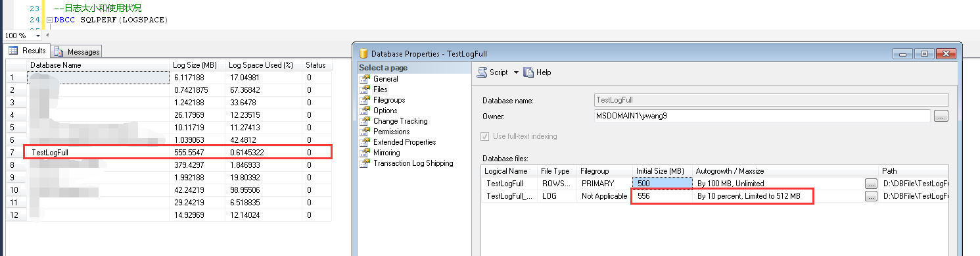This screenshot has width=980, height=256.
Task: Open the Change Tracking page
Action: (400, 121)
